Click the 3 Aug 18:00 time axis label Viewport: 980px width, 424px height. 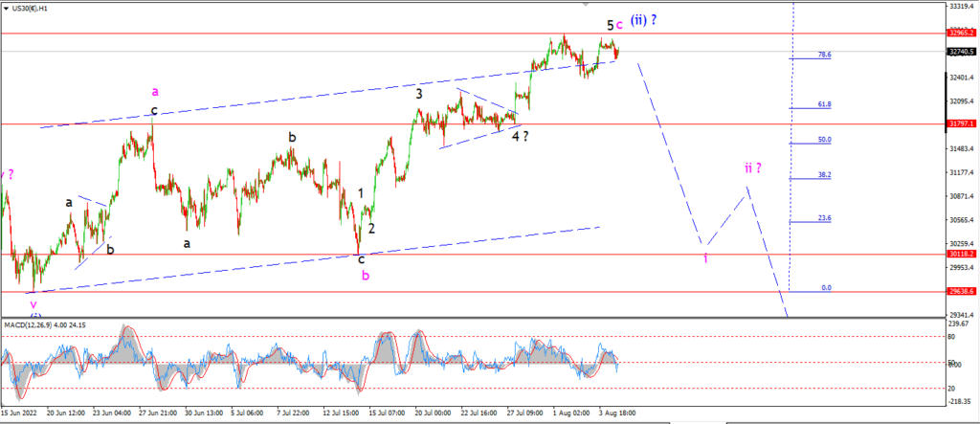[617, 413]
